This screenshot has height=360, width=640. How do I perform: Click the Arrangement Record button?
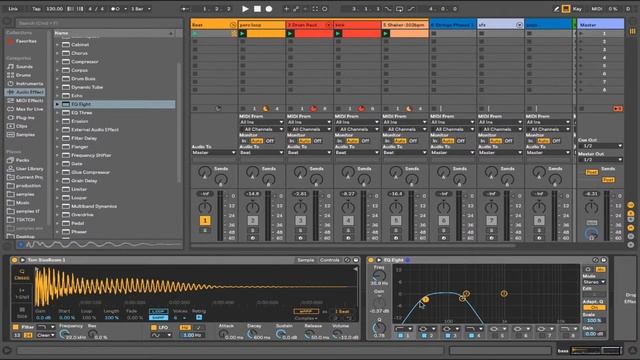[x=269, y=9]
